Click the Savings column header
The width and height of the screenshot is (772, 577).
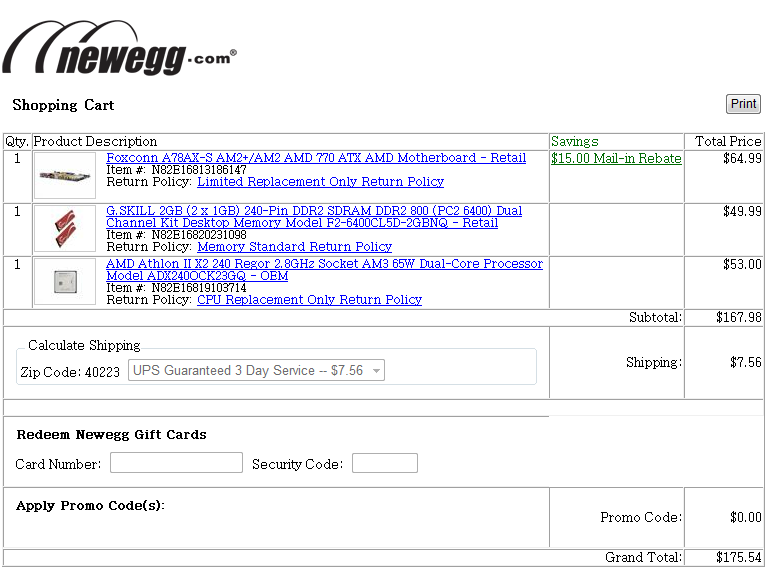pyautogui.click(x=575, y=142)
